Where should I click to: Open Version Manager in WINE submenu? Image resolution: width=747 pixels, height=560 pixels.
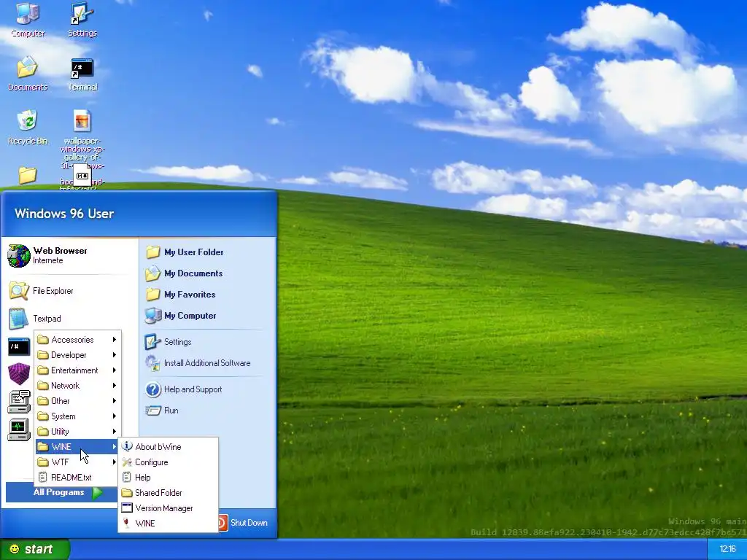click(169, 508)
